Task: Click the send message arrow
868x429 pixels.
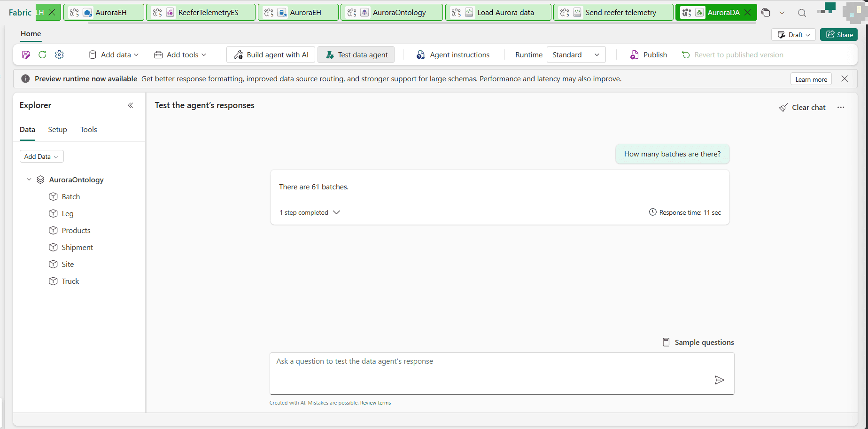Action: [x=719, y=380]
